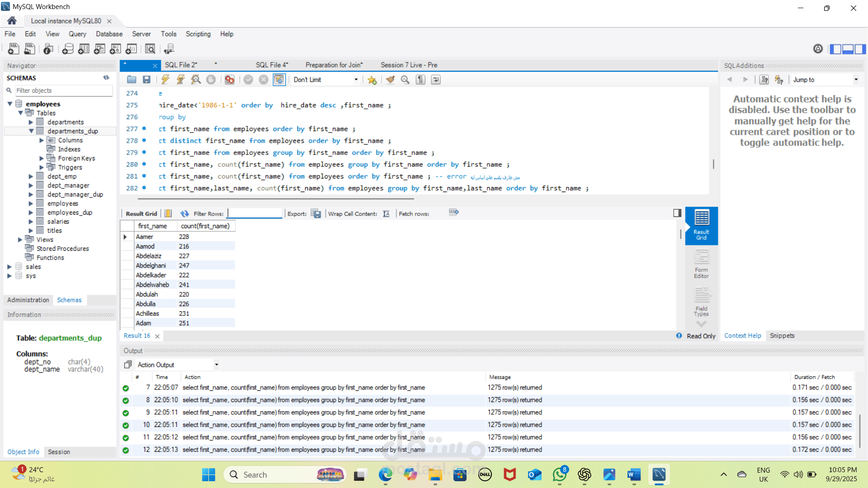Toggle the left navigator sidebar visibility
868x488 pixels.
click(x=836, y=49)
